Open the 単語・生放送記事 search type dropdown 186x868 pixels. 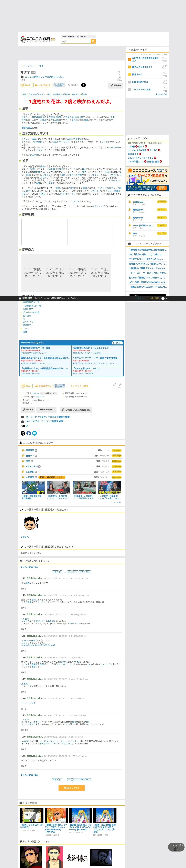pyautogui.click(x=70, y=36)
